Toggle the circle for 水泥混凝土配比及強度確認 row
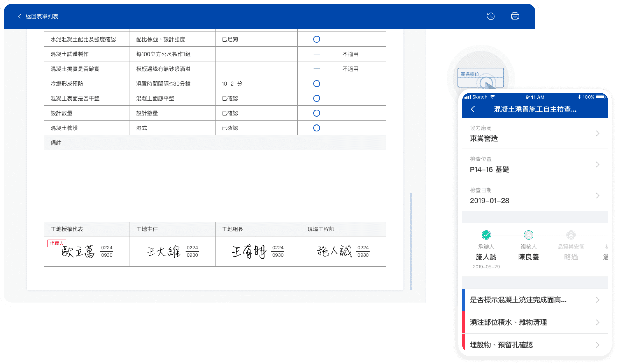The height and width of the screenshot is (364, 617). (x=316, y=39)
